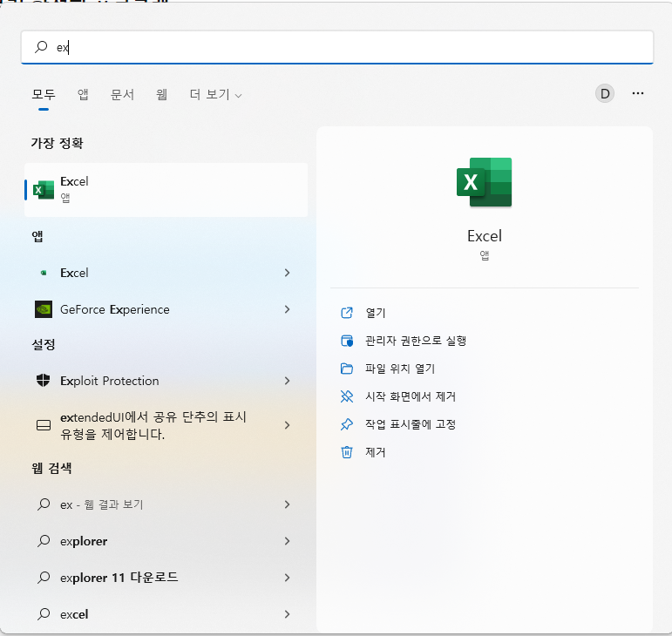Expand the 더 보기 dropdown
672x636 pixels.
point(215,94)
